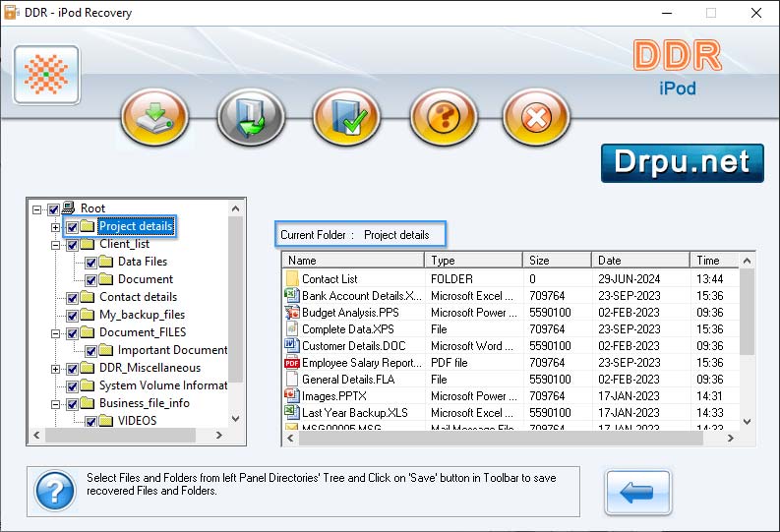Image resolution: width=780 pixels, height=532 pixels.
Task: Click the Images.PPTX PowerPoint icon
Action: [291, 395]
